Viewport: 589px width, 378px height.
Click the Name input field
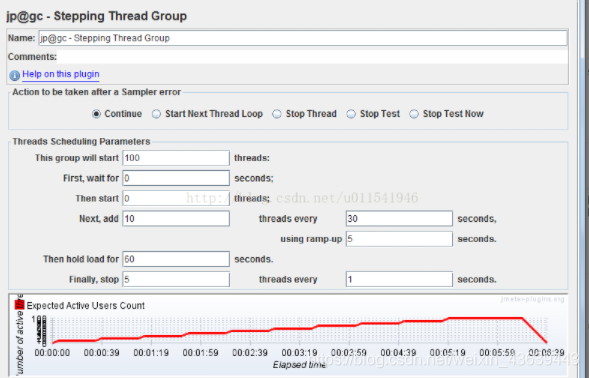point(303,38)
